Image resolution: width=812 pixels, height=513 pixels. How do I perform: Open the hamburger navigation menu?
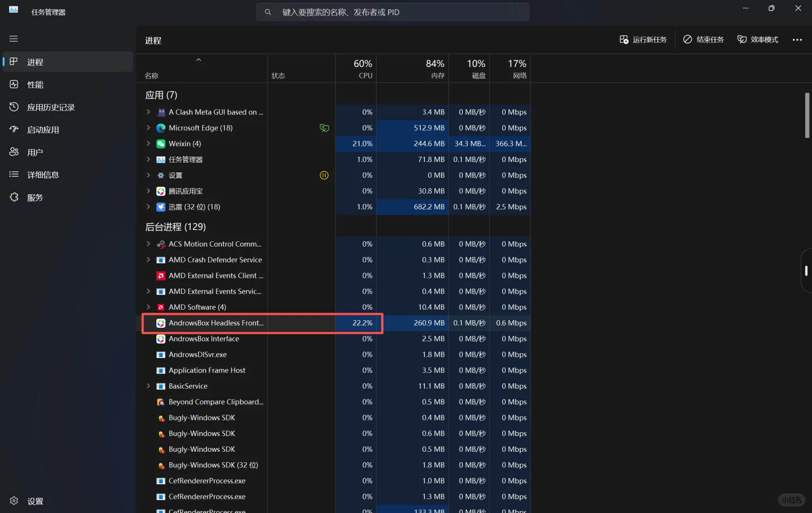pyautogui.click(x=13, y=38)
